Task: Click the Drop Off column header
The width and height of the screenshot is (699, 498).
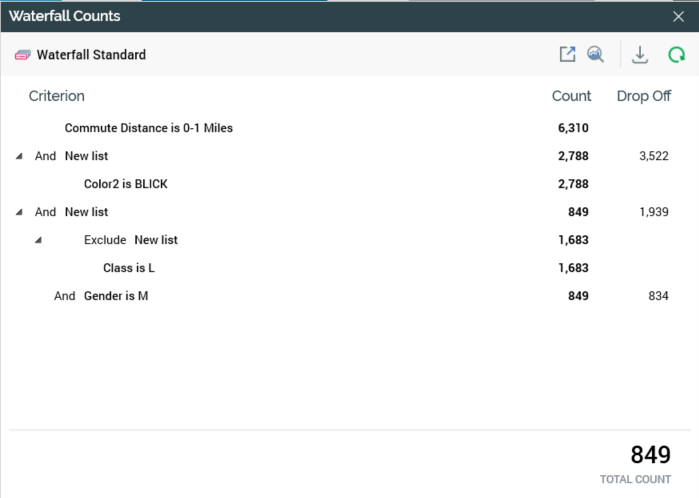Action: point(643,96)
